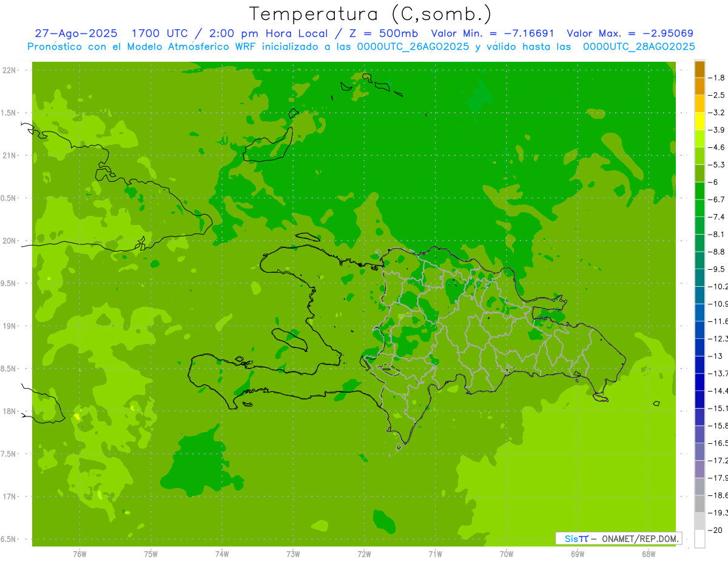
Task: Click the 21N latitude axis label
Action: (x=8, y=155)
